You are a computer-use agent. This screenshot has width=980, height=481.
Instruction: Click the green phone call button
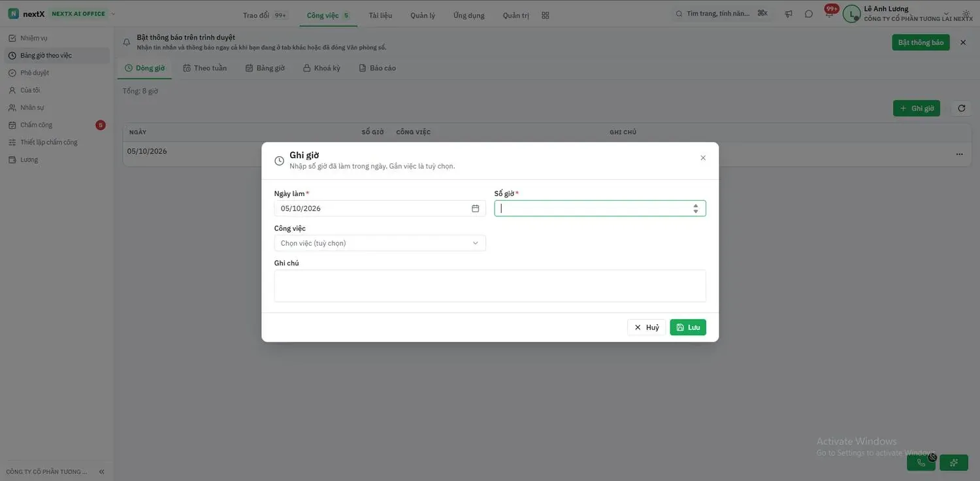[921, 463]
